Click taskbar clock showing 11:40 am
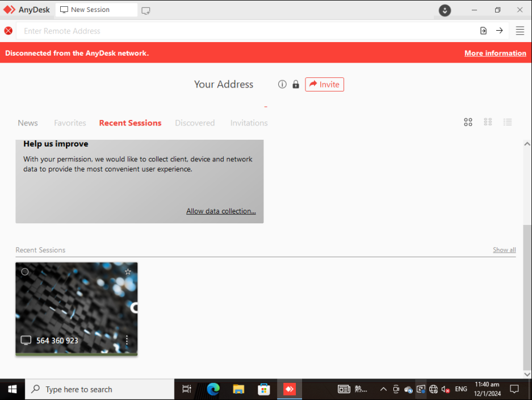Screen dimensions: 532x400 tap(487, 389)
